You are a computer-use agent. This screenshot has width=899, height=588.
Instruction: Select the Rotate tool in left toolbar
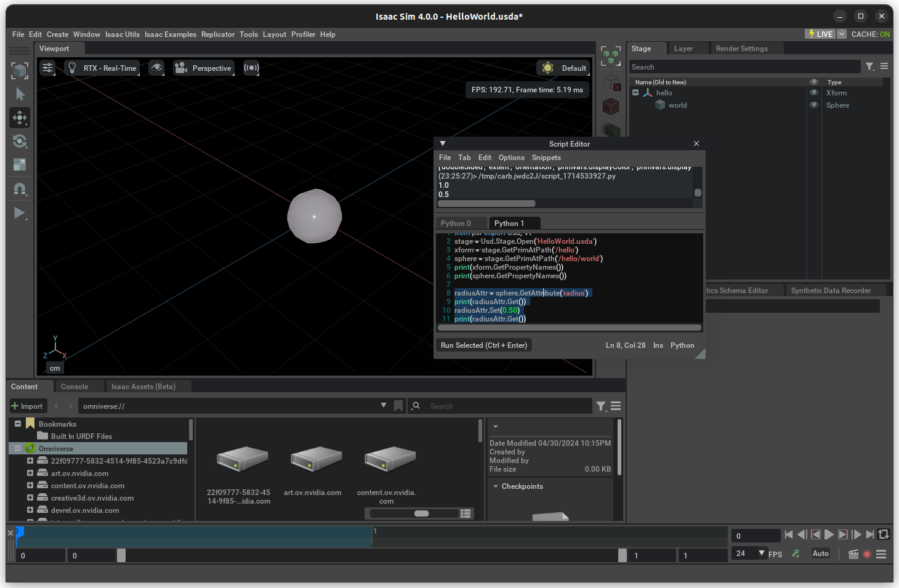point(20,141)
